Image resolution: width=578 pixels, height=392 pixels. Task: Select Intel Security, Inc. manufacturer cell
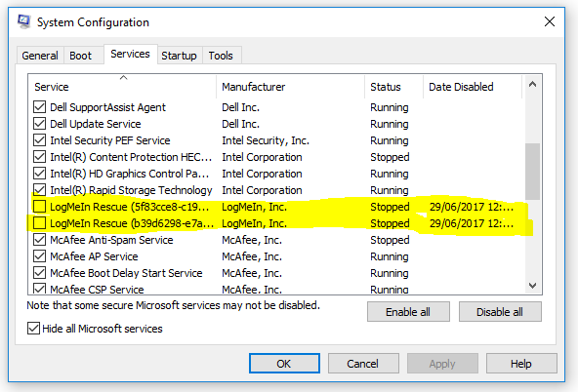266,140
